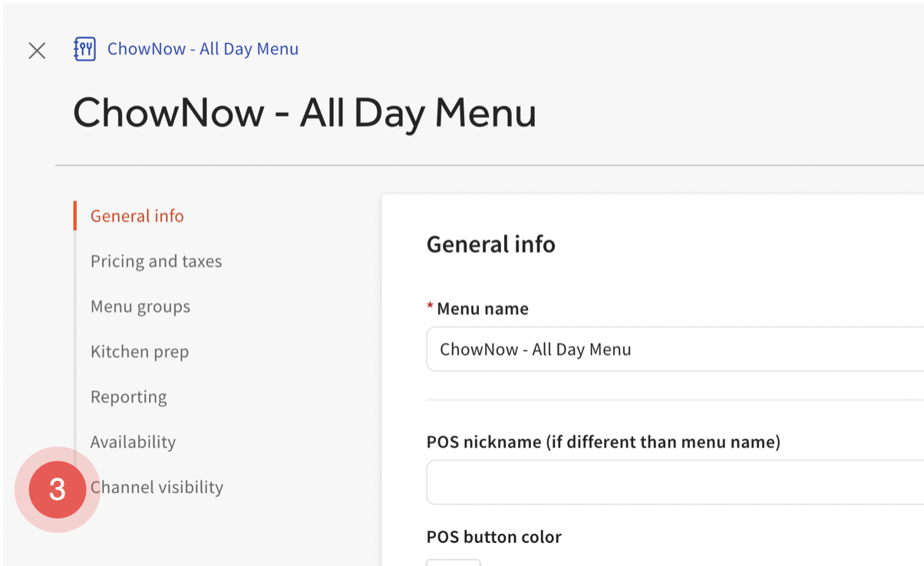Image resolution: width=924 pixels, height=566 pixels.
Task: Close the menu editor with the X
Action: [x=37, y=50]
